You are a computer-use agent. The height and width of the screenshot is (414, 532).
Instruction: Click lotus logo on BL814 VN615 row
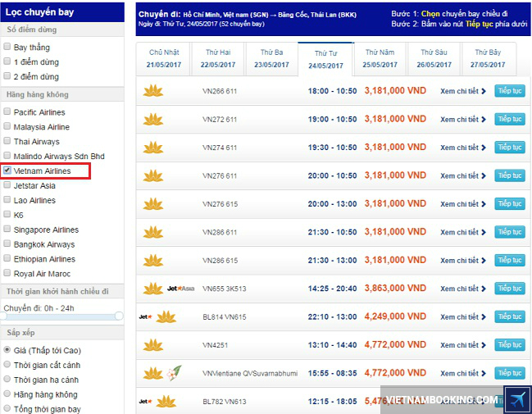(166, 316)
